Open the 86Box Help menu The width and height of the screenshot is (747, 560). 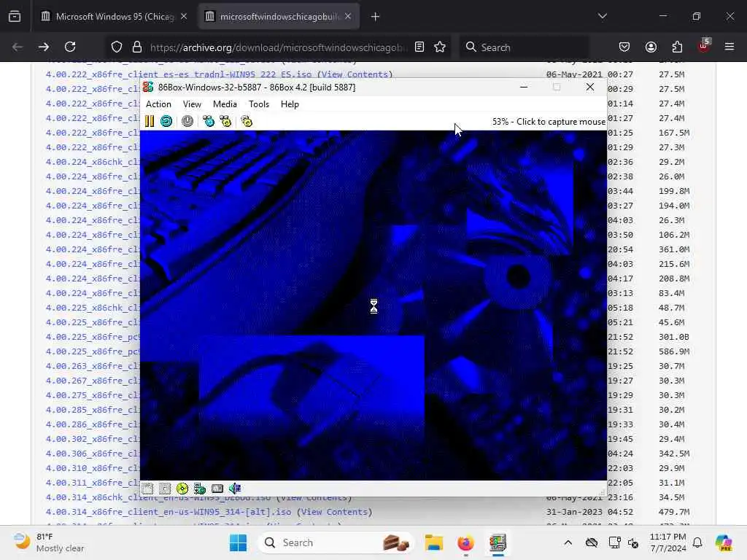(290, 104)
